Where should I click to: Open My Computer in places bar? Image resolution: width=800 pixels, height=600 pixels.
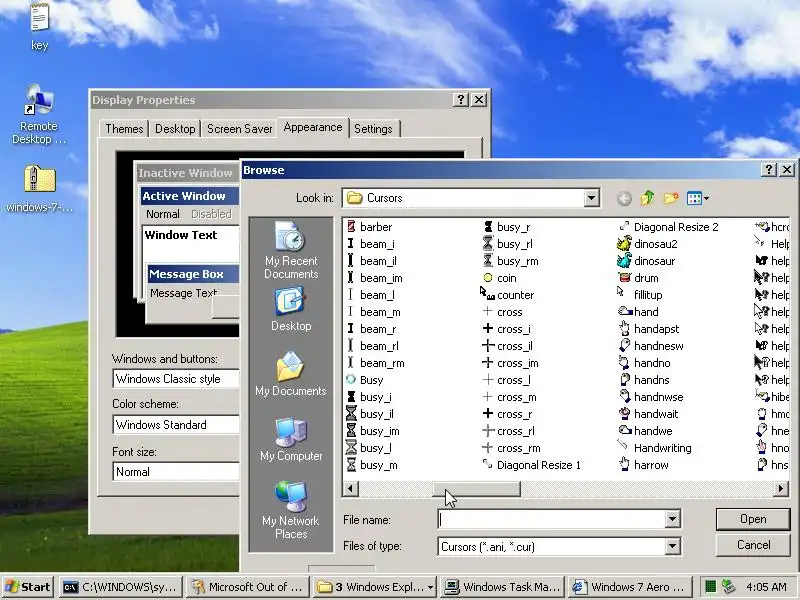coord(291,439)
